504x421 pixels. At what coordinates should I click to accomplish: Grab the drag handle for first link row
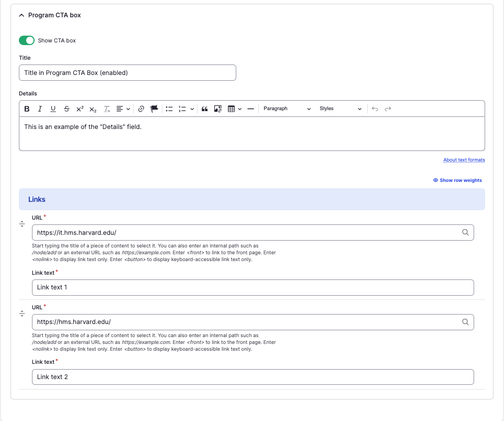(22, 224)
